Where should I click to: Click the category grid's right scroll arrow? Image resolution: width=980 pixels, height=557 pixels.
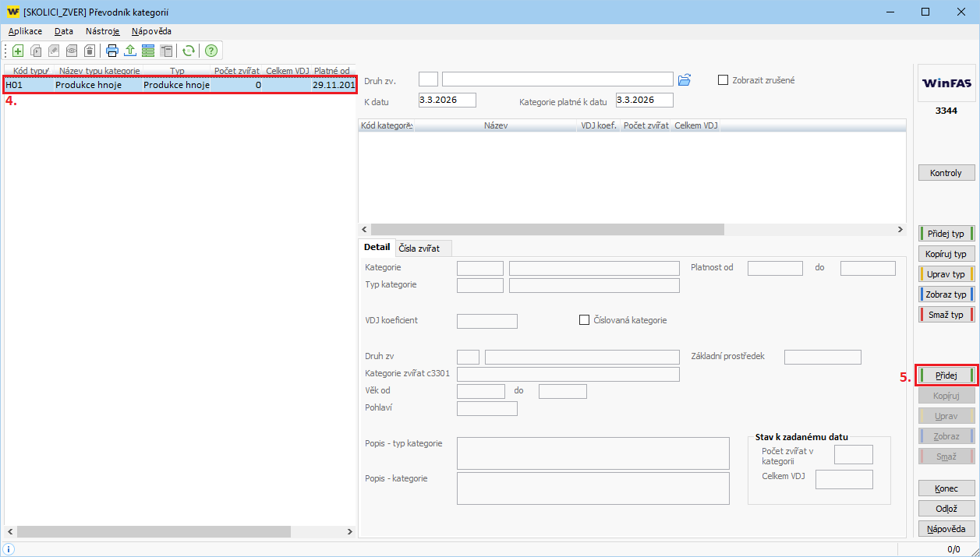coord(900,230)
